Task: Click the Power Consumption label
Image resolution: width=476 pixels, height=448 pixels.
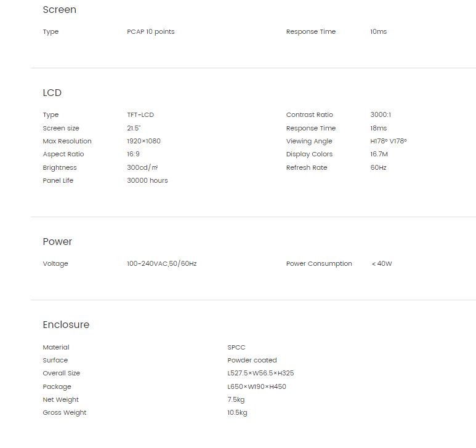Action: pyautogui.click(x=319, y=263)
